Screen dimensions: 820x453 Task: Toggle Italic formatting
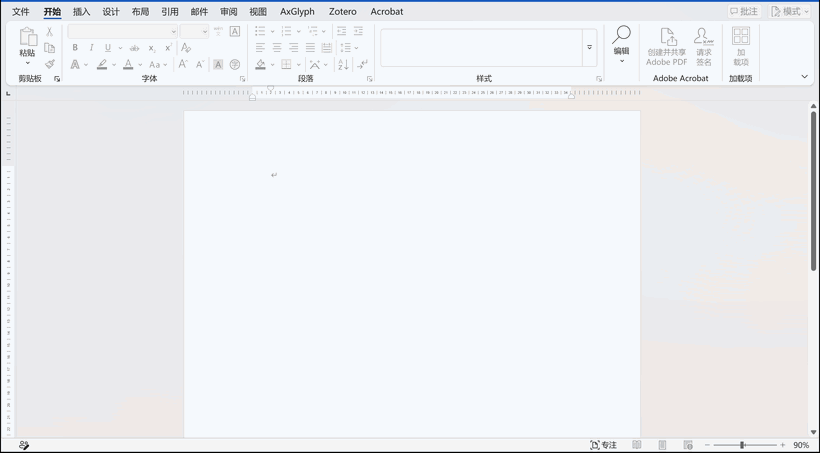92,48
